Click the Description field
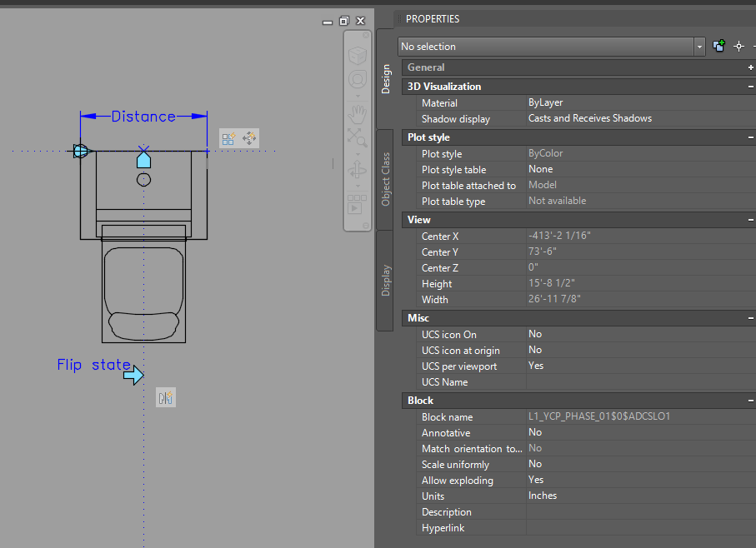This screenshot has height=548, width=756. pos(641,512)
